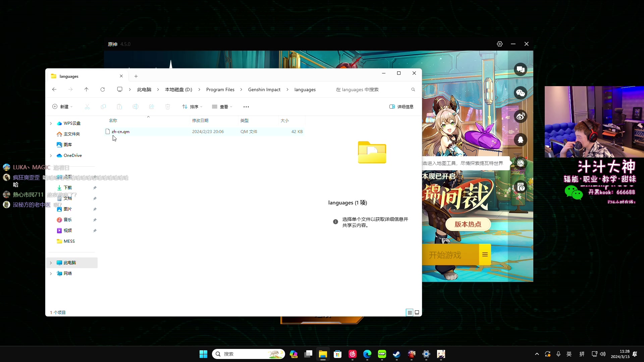Click the cut scissors icon
This screenshot has height=362, width=644.
pyautogui.click(x=87, y=107)
